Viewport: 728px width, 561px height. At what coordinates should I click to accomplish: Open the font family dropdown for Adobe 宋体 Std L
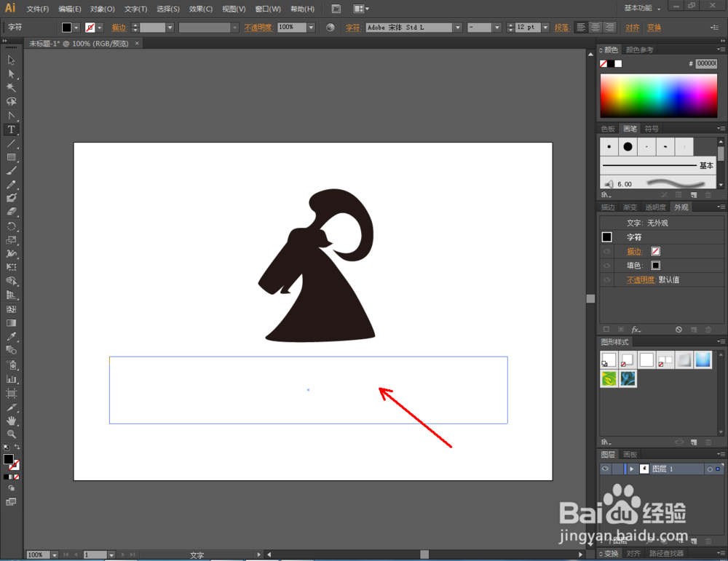pyautogui.click(x=458, y=28)
